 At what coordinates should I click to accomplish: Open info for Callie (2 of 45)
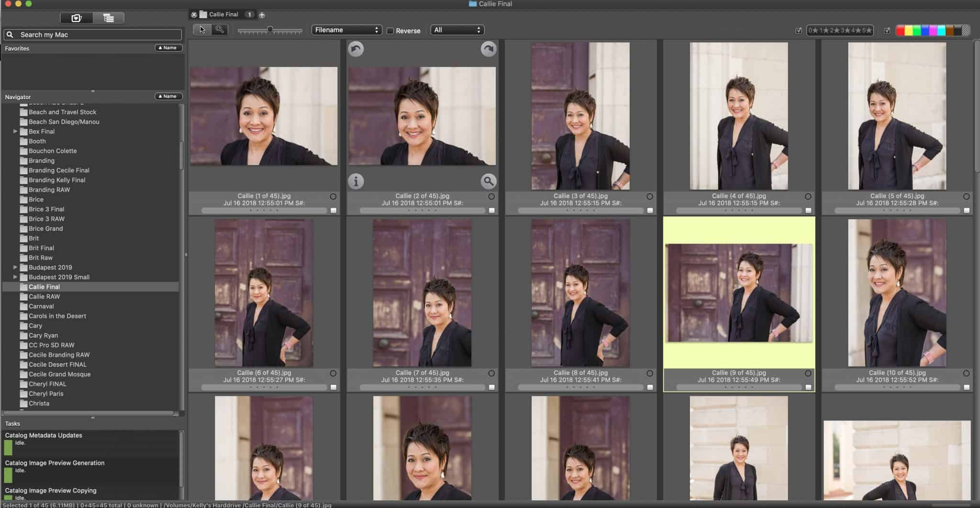(356, 181)
